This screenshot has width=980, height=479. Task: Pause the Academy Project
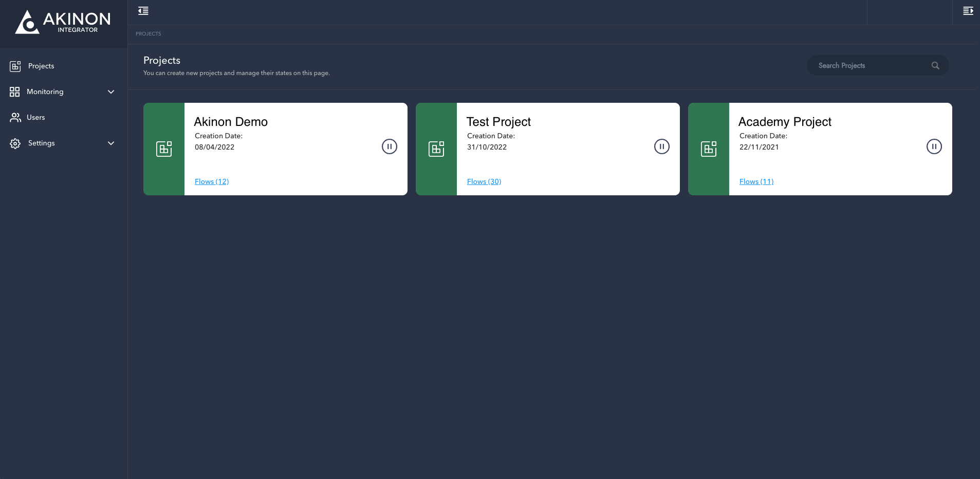tap(934, 146)
